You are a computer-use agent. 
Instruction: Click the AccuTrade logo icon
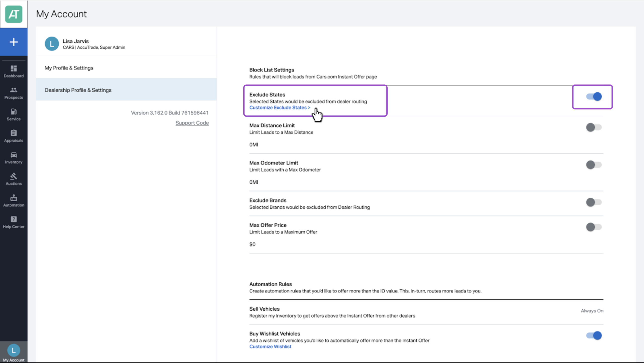[x=14, y=14]
